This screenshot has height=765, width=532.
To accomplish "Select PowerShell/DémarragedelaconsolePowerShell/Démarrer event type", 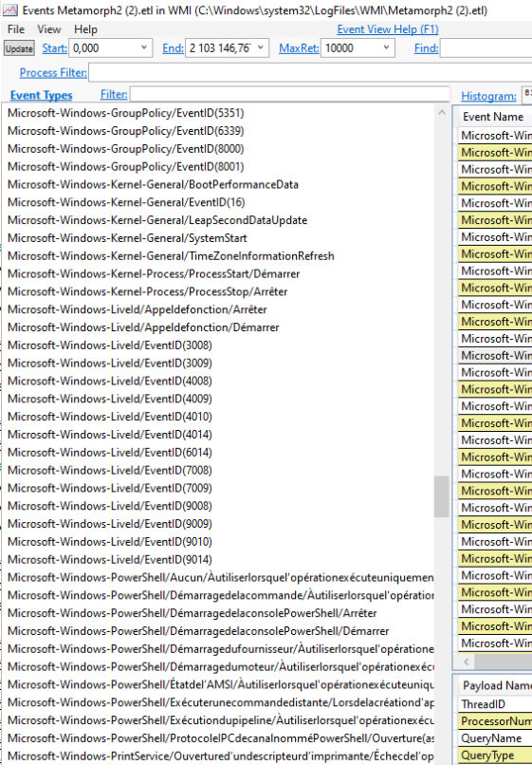I will [198, 631].
